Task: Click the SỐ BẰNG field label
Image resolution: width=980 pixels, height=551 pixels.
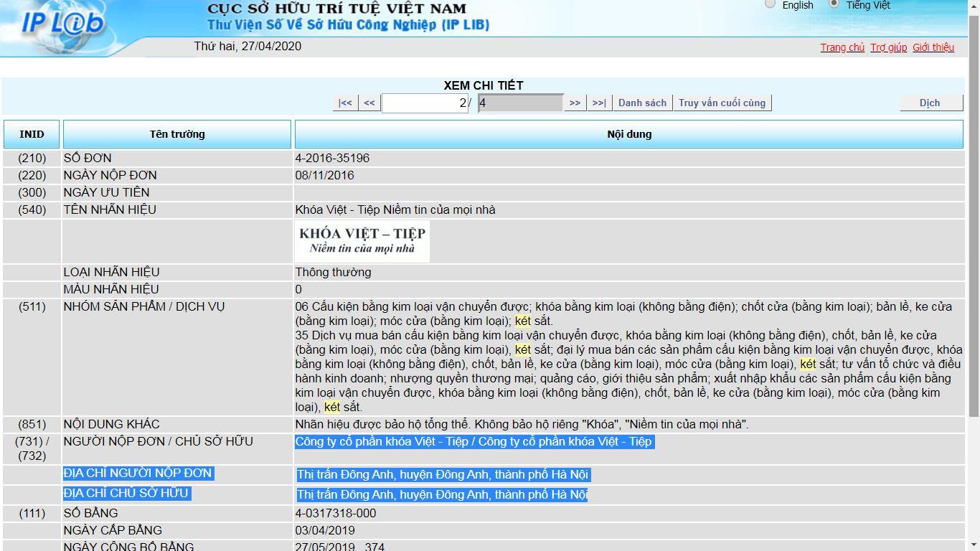Action: [x=90, y=513]
